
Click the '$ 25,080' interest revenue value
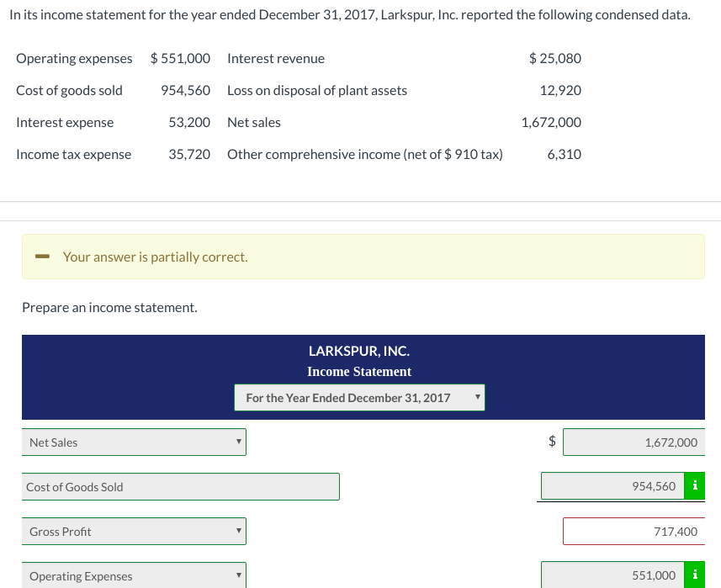555,58
